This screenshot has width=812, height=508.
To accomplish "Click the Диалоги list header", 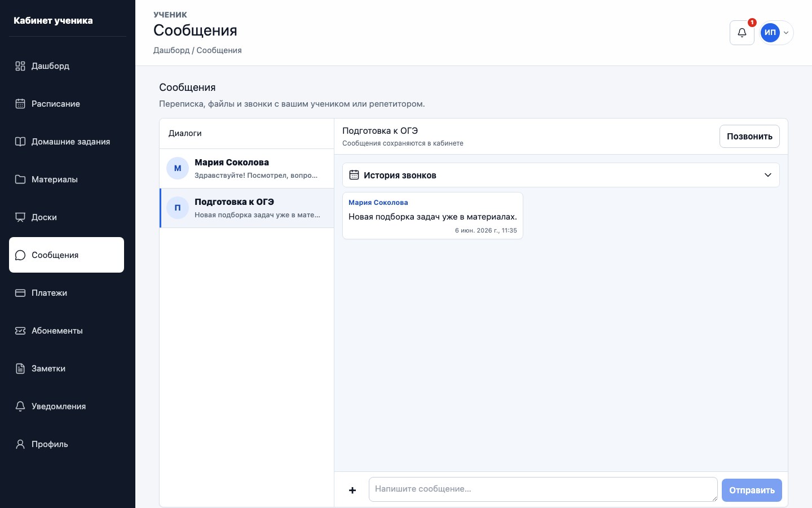I will [x=185, y=133].
